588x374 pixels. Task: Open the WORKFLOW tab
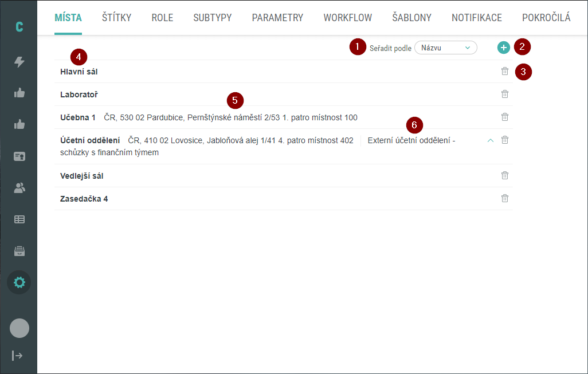tap(347, 18)
